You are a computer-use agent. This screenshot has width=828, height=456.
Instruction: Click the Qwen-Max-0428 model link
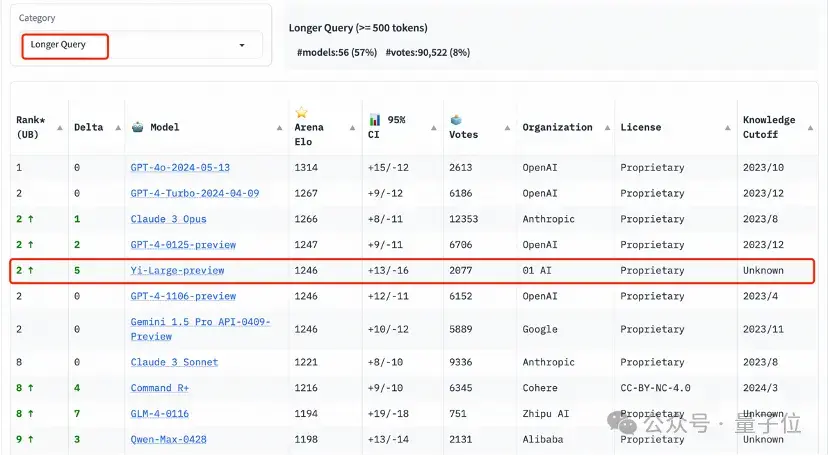(167, 439)
